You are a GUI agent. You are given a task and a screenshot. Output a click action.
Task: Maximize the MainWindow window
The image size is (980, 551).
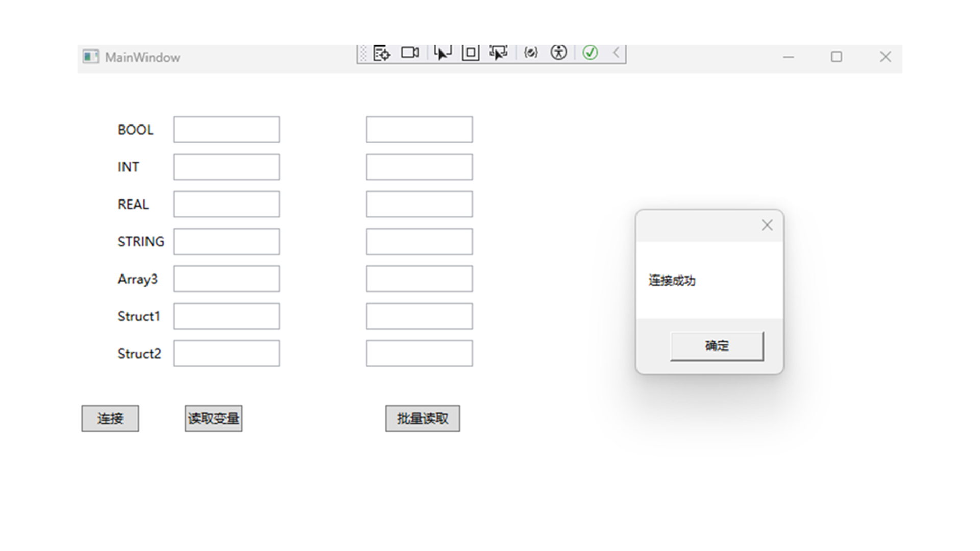click(836, 57)
